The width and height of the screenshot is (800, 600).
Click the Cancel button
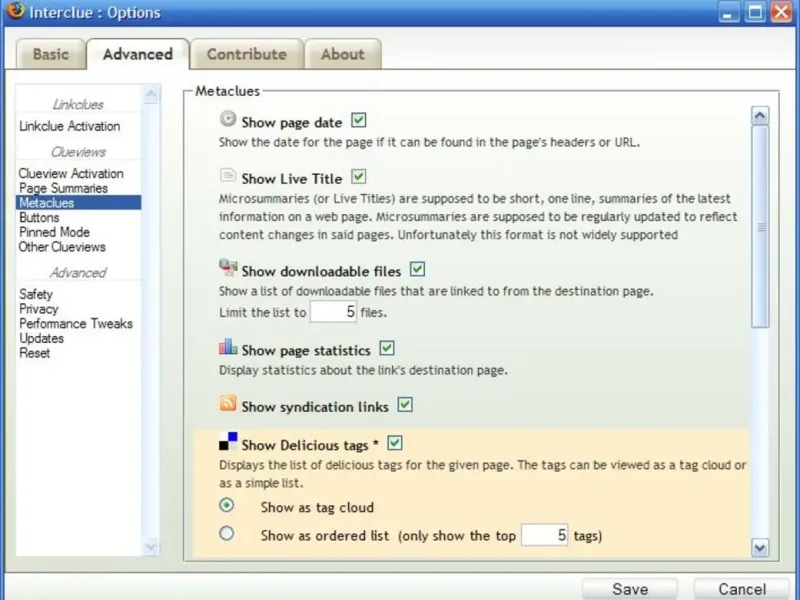(x=742, y=589)
